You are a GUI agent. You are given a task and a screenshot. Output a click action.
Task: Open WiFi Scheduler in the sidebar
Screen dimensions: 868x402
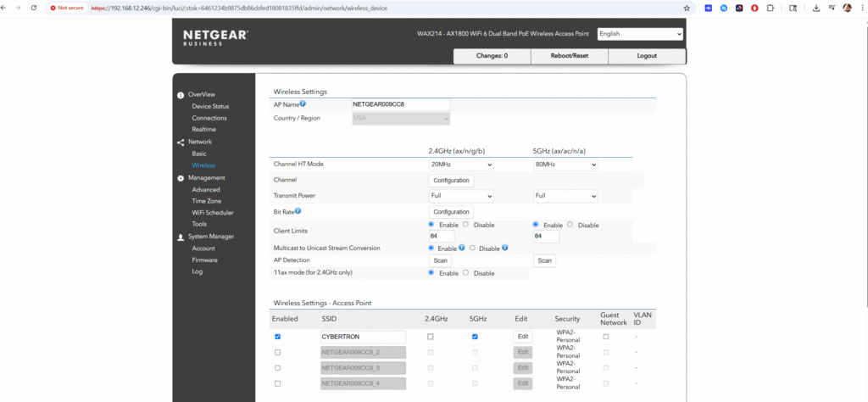coord(213,213)
